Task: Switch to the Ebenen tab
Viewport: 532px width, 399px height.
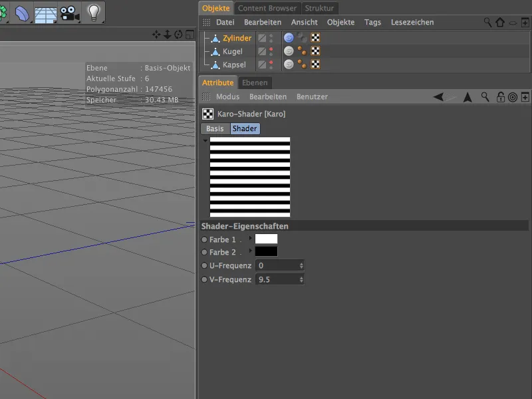Action: [x=255, y=82]
